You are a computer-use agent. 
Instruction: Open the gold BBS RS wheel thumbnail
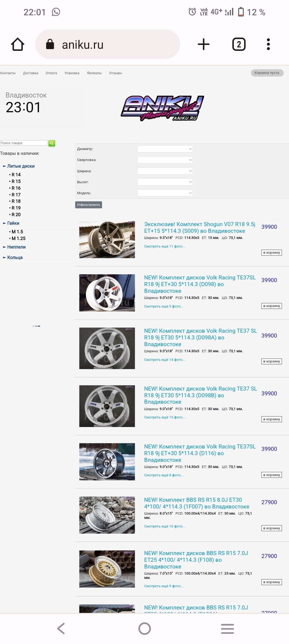[x=107, y=569]
